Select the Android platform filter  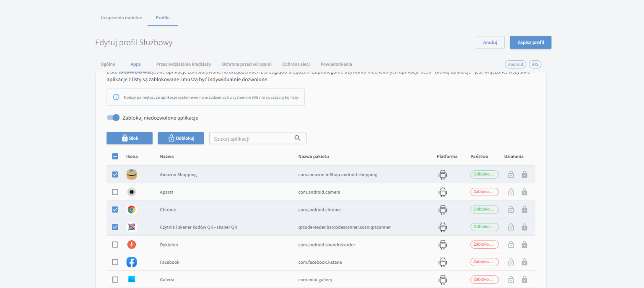point(516,64)
